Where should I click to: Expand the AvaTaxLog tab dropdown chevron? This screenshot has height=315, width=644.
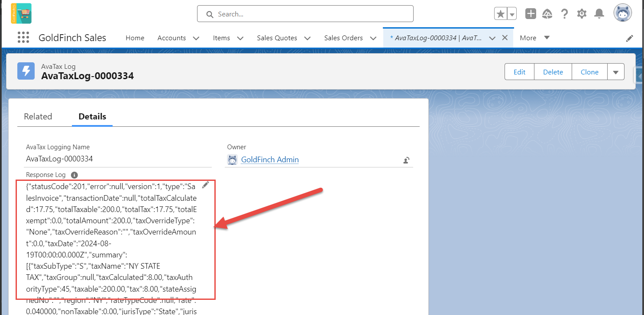point(492,38)
